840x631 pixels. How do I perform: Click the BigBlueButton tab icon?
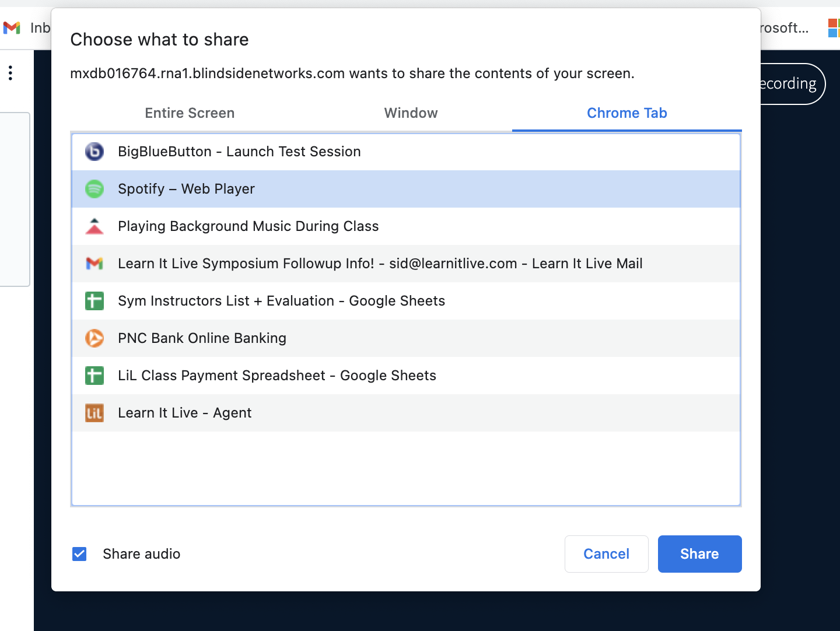click(94, 152)
